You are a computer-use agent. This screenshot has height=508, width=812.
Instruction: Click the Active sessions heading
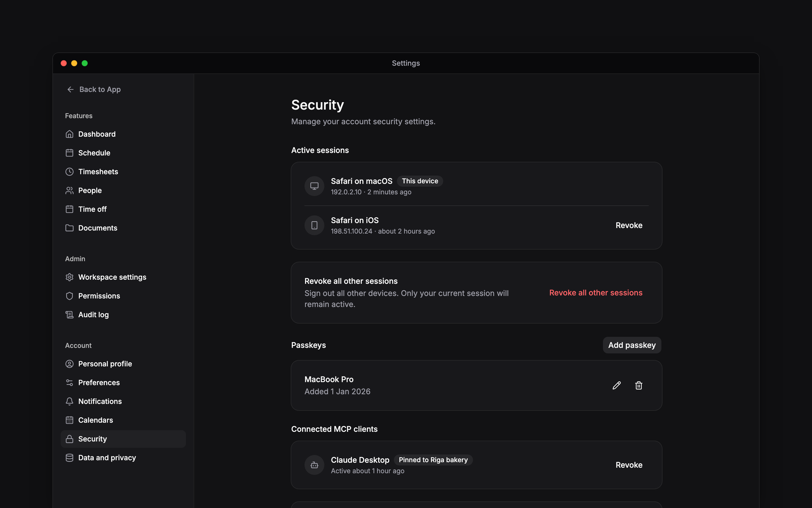[x=320, y=150]
